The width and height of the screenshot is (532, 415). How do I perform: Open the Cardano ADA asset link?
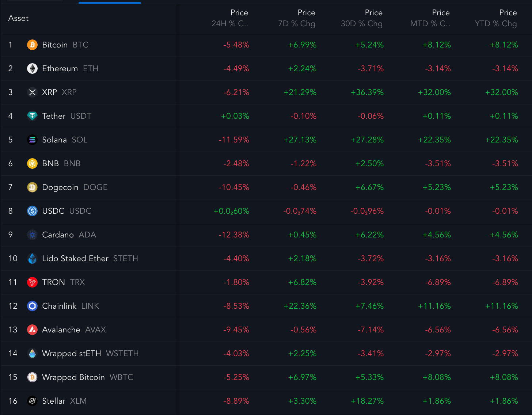point(69,235)
